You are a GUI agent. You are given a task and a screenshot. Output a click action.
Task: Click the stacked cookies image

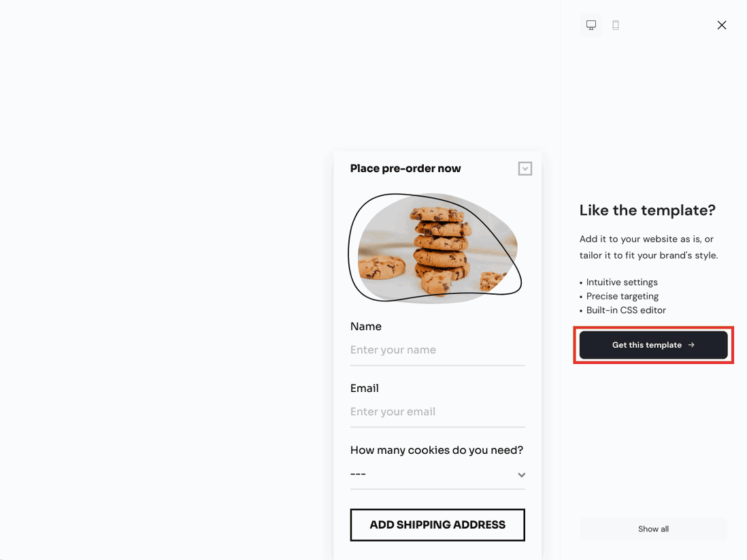436,248
